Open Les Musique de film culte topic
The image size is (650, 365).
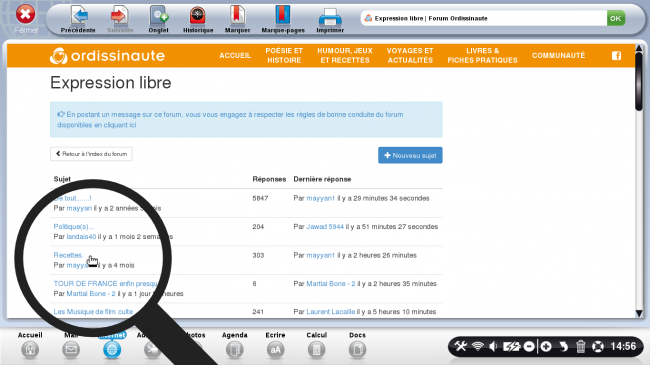point(93,311)
